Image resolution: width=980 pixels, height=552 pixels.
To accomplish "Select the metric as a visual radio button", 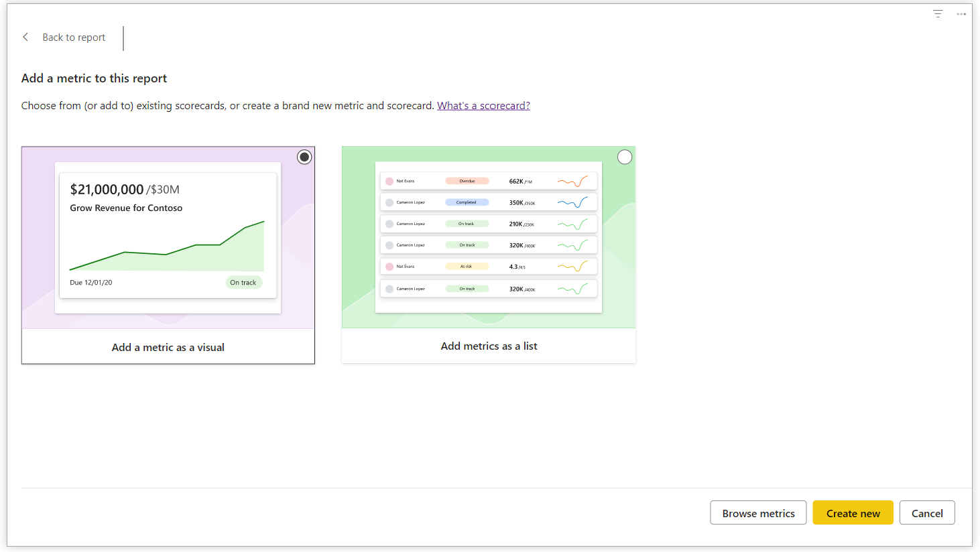I will (x=304, y=157).
